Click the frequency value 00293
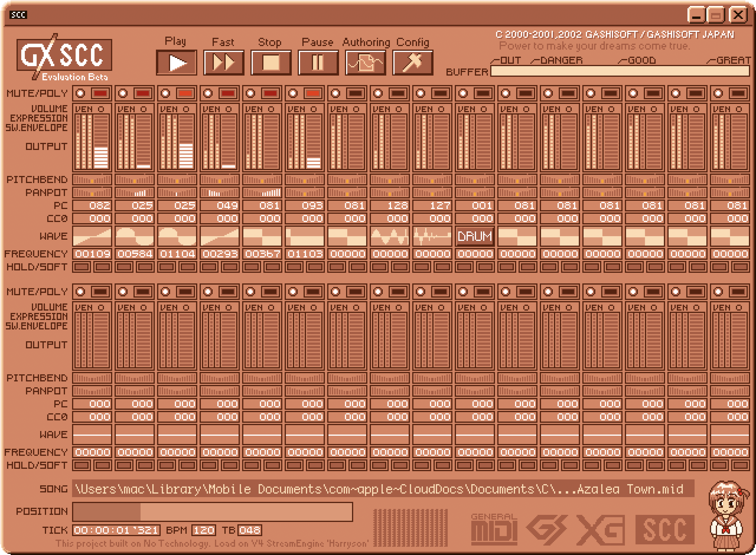The width and height of the screenshot is (756, 555). pyautogui.click(x=219, y=254)
